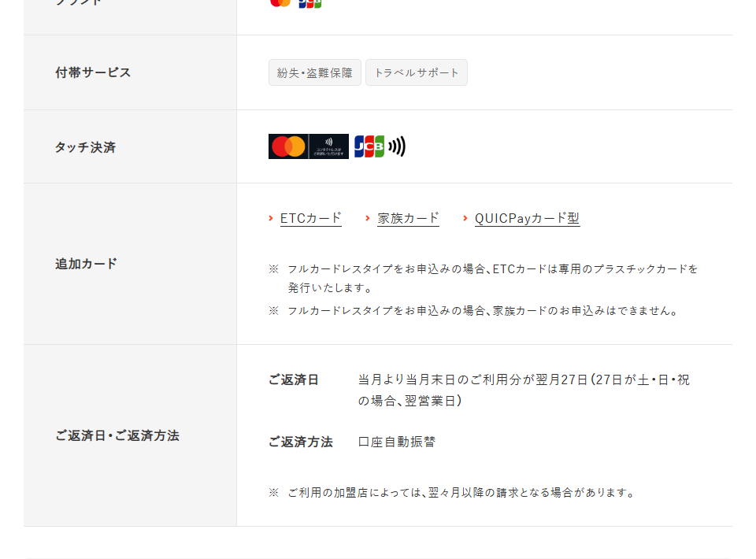Click the red arrow before 家族カード
756x559 pixels.
click(368, 218)
